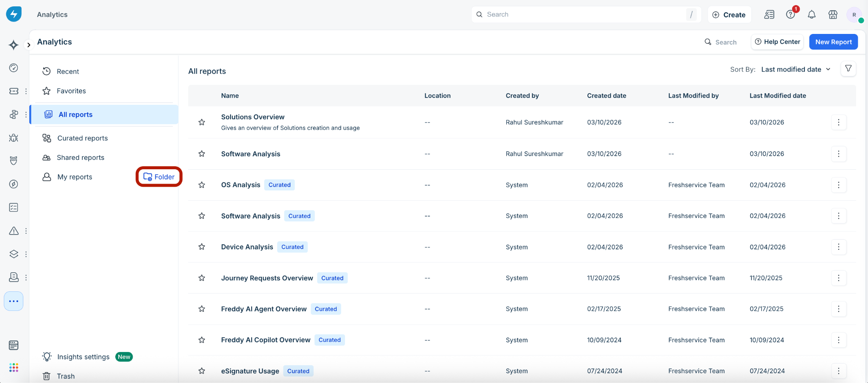
Task: Favorite the Freddy AI Agent Overview star
Action: point(202,309)
